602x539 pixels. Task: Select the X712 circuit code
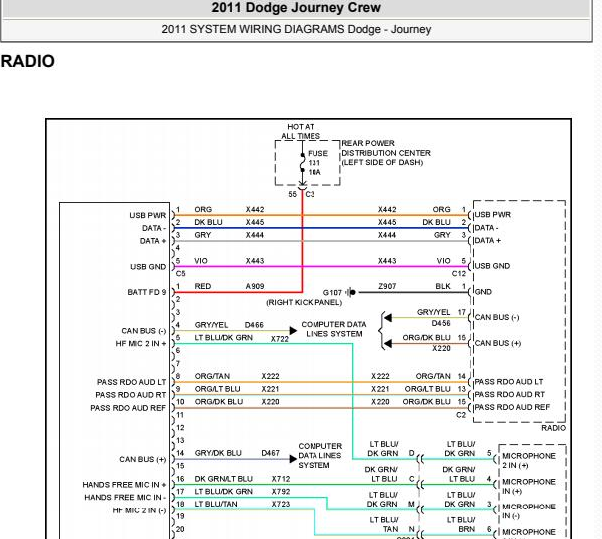point(281,479)
